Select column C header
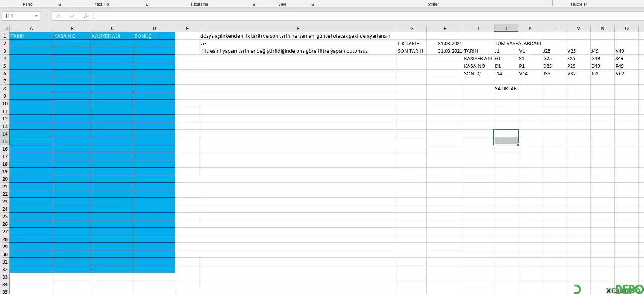The height and width of the screenshot is (294, 644). tap(112, 28)
